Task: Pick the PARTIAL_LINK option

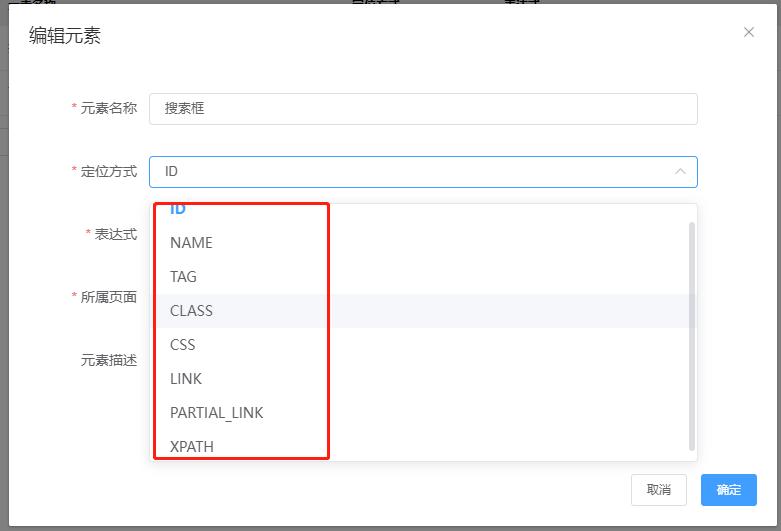Action: point(216,413)
